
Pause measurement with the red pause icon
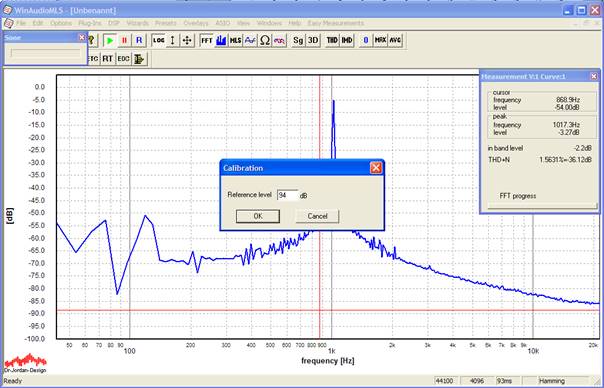pos(124,40)
